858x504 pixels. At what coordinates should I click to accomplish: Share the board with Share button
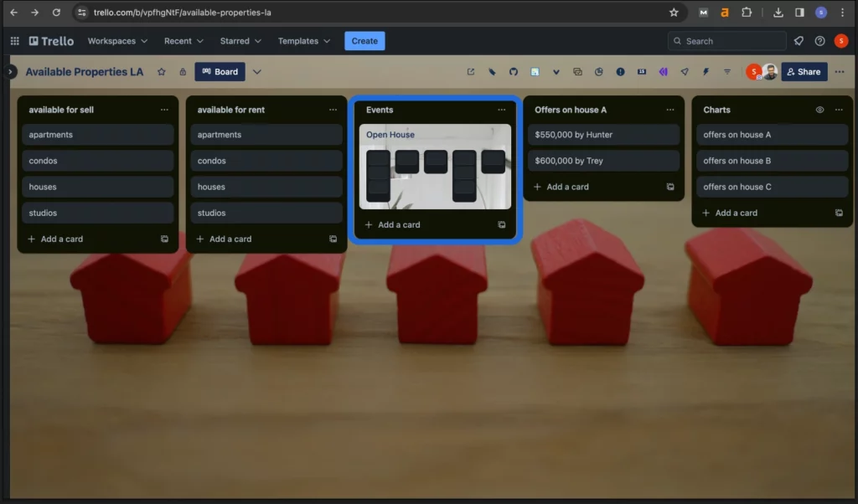click(804, 72)
